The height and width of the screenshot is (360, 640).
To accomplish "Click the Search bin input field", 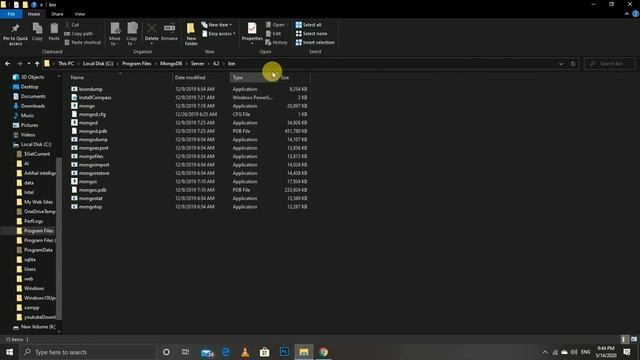I will (610, 64).
